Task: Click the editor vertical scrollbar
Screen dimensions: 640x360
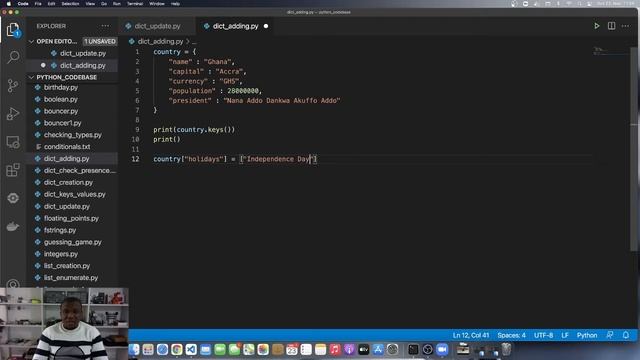Action: tap(634, 149)
